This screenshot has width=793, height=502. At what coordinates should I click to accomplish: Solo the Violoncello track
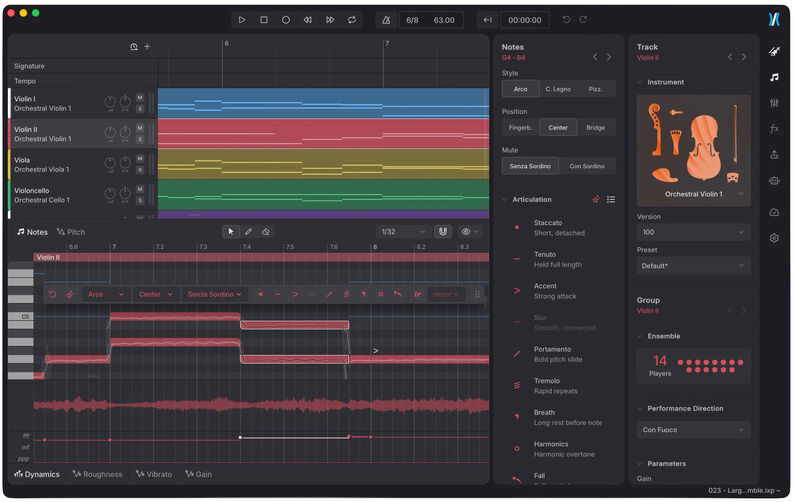click(140, 200)
